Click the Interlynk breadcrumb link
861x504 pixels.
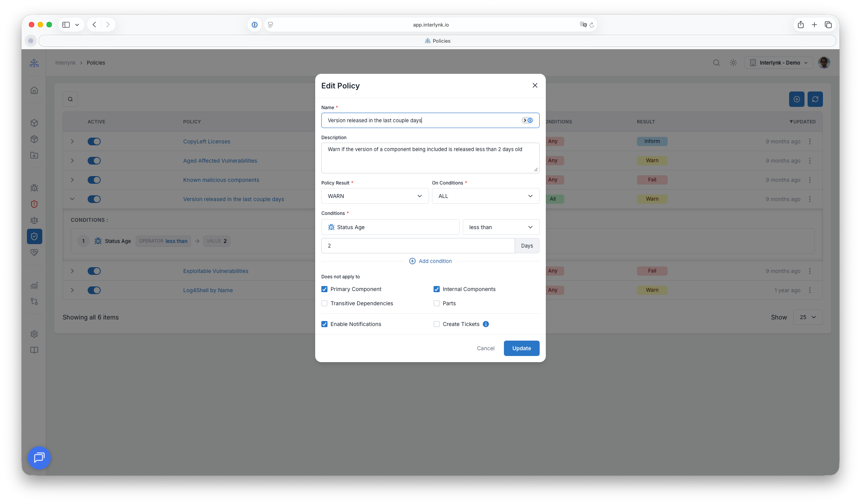(x=65, y=63)
